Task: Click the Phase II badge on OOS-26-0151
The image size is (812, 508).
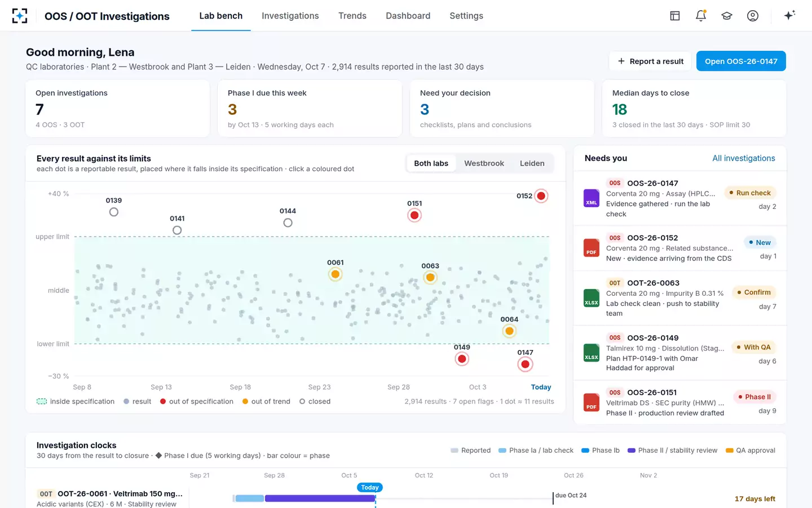Action: (754, 397)
